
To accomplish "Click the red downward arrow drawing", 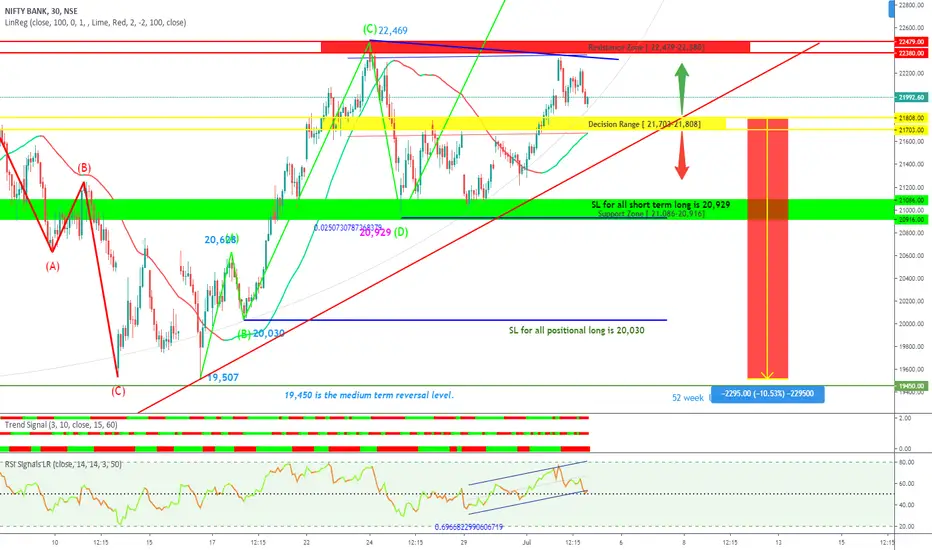I will coord(682,156).
